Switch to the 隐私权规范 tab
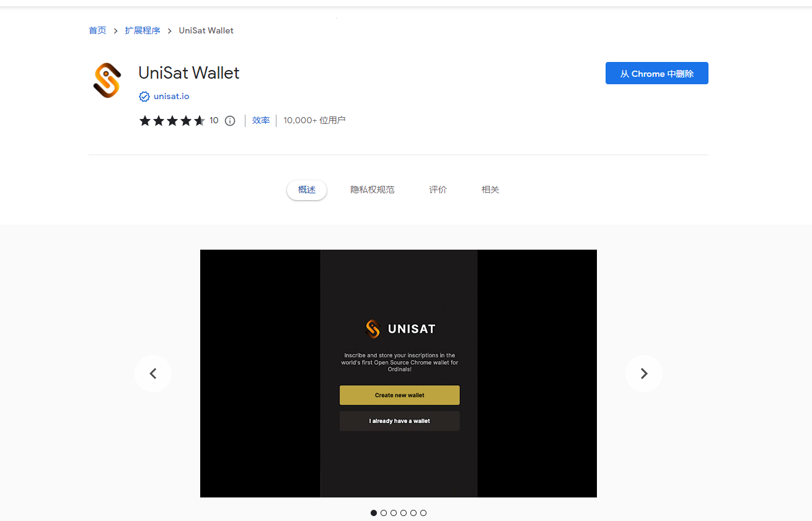The width and height of the screenshot is (812, 521). pos(373,190)
